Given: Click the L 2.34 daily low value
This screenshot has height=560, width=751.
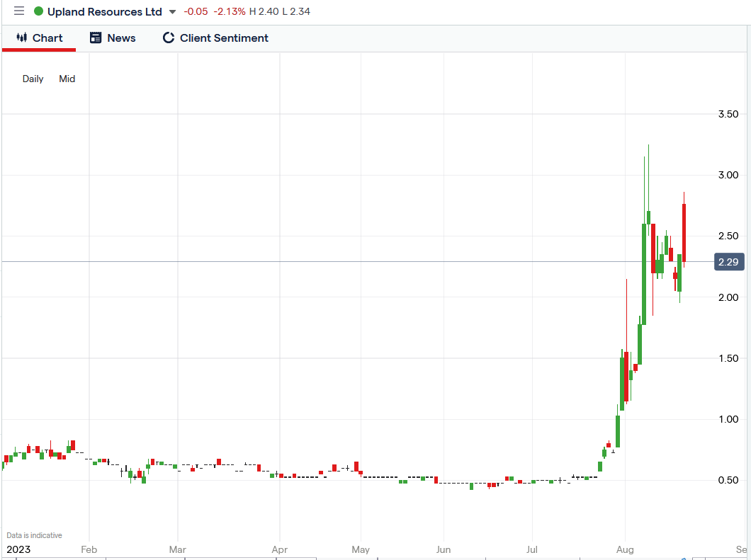Looking at the screenshot, I should (296, 11).
